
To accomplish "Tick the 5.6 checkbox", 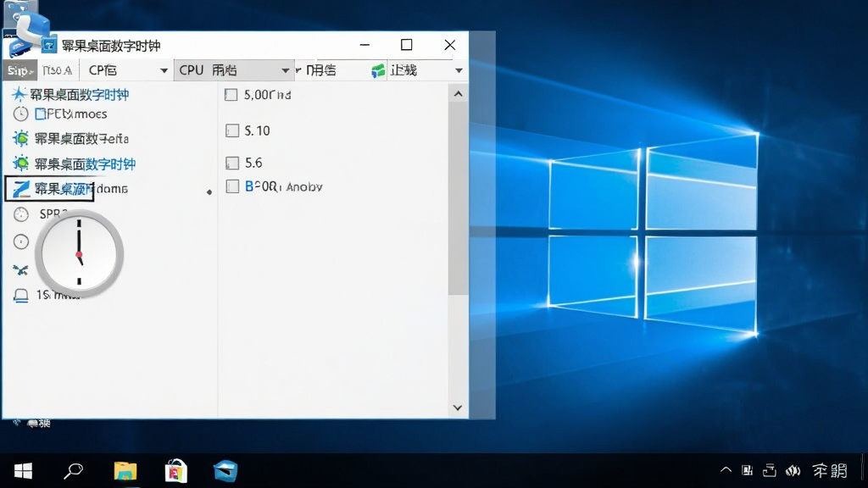I will tap(232, 163).
